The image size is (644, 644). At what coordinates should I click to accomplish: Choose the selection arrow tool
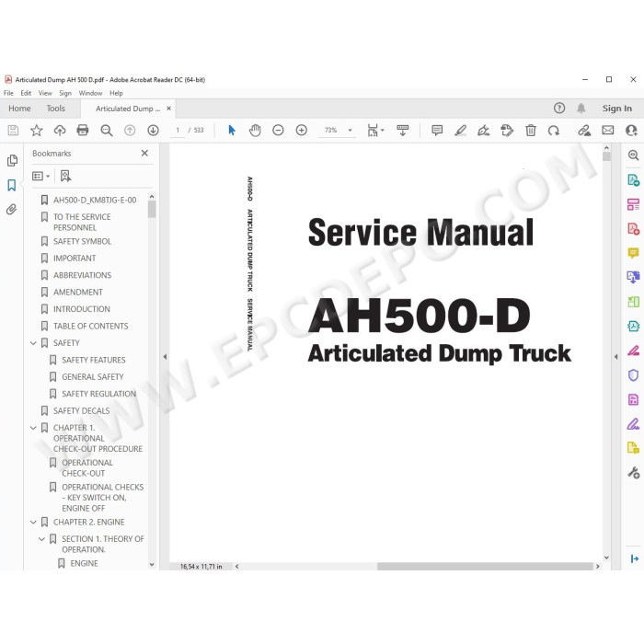pos(232,131)
